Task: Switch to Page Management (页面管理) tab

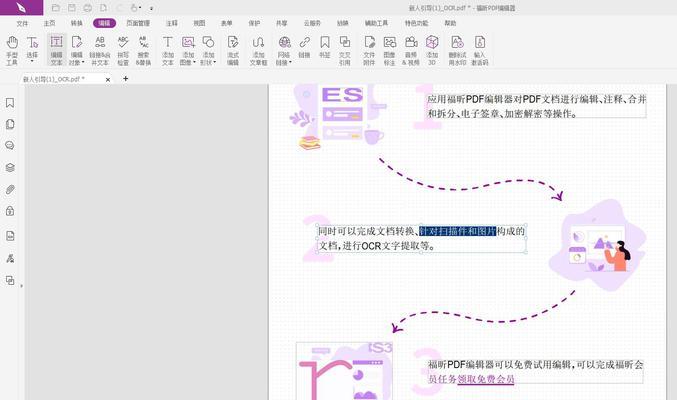Action: click(x=138, y=23)
